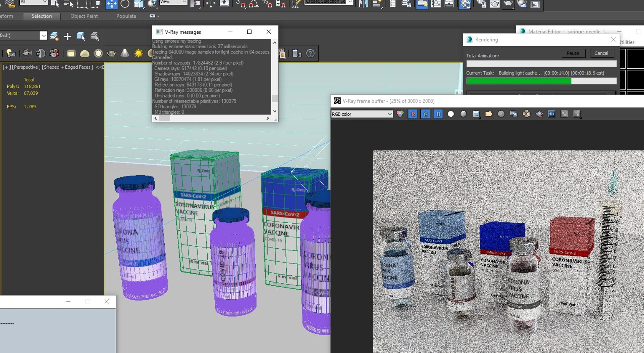The width and height of the screenshot is (644, 353).
Task: Open the help question mark icon
Action: 310,53
